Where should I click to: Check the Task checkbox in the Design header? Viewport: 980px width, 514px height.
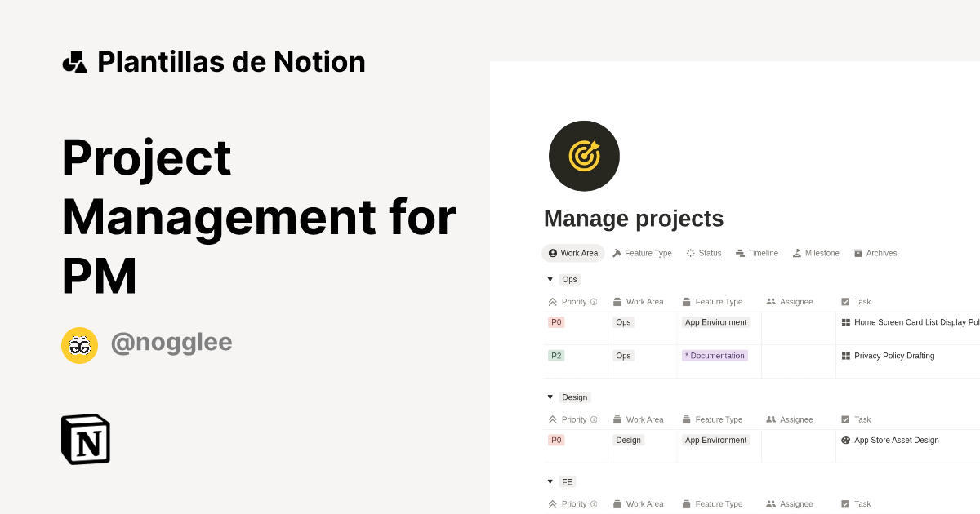tap(845, 419)
